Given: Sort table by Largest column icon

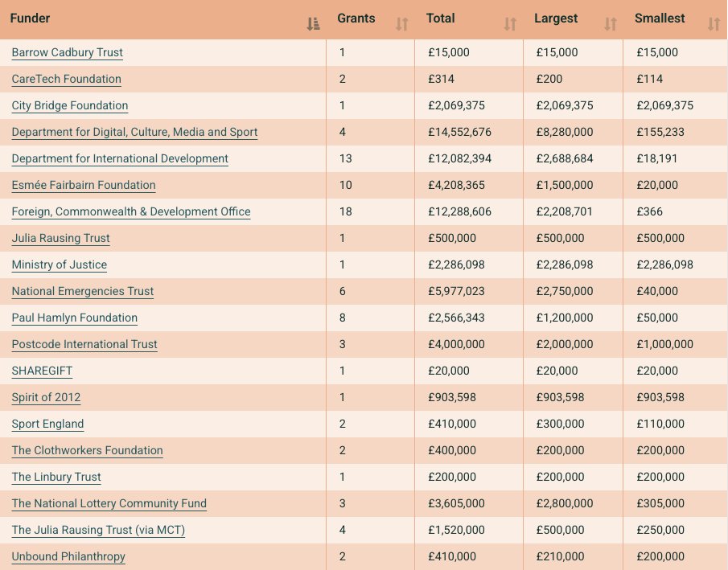Looking at the screenshot, I should click(x=610, y=23).
